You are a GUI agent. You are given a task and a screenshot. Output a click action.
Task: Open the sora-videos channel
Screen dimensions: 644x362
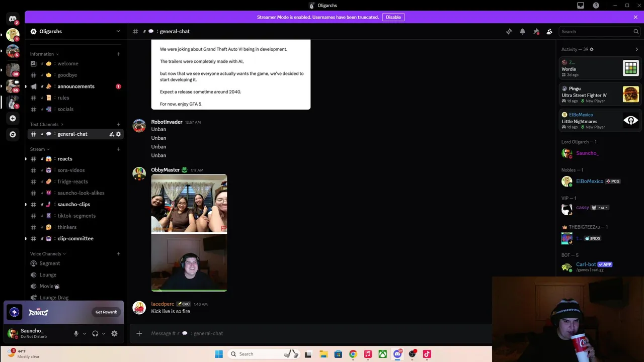pyautogui.click(x=75, y=170)
